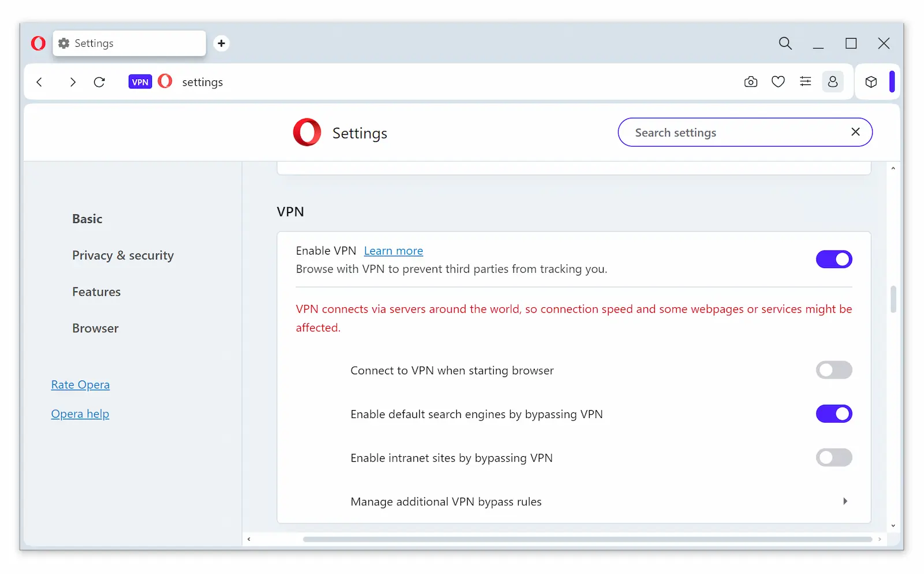
Task: Disable default search engines bypassing VPN
Action: coord(834,414)
